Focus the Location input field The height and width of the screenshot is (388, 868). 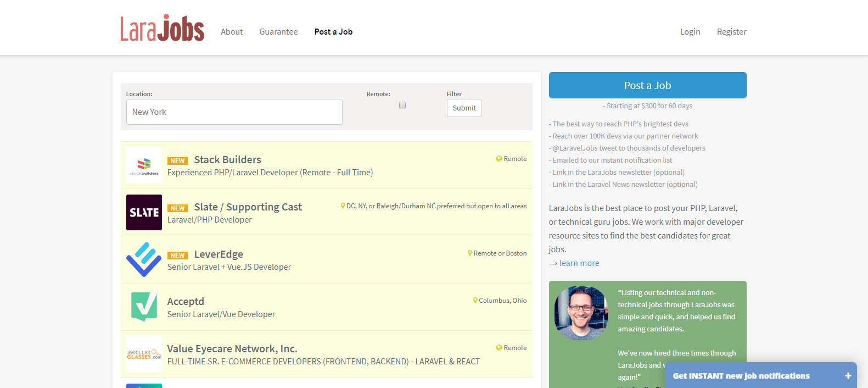point(234,112)
